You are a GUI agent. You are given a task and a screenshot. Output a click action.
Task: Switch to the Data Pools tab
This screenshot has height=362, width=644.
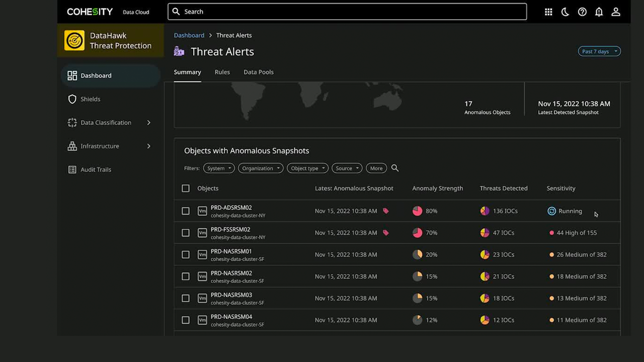(259, 72)
